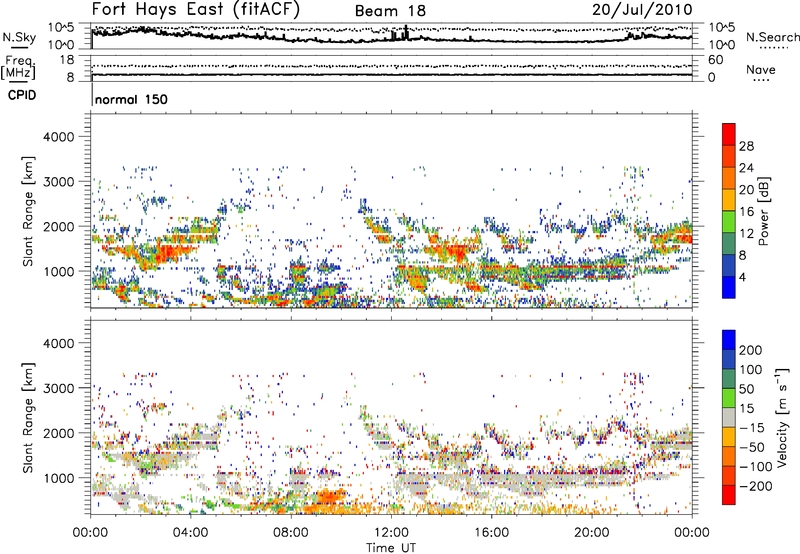Click the "Time UT" axis title
This screenshot has width=800, height=554.
click(391, 548)
